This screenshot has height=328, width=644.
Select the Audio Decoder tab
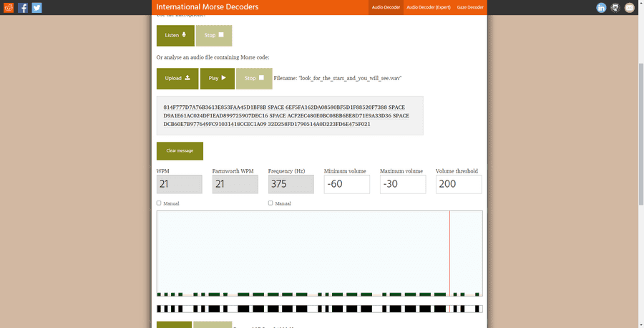pyautogui.click(x=386, y=8)
